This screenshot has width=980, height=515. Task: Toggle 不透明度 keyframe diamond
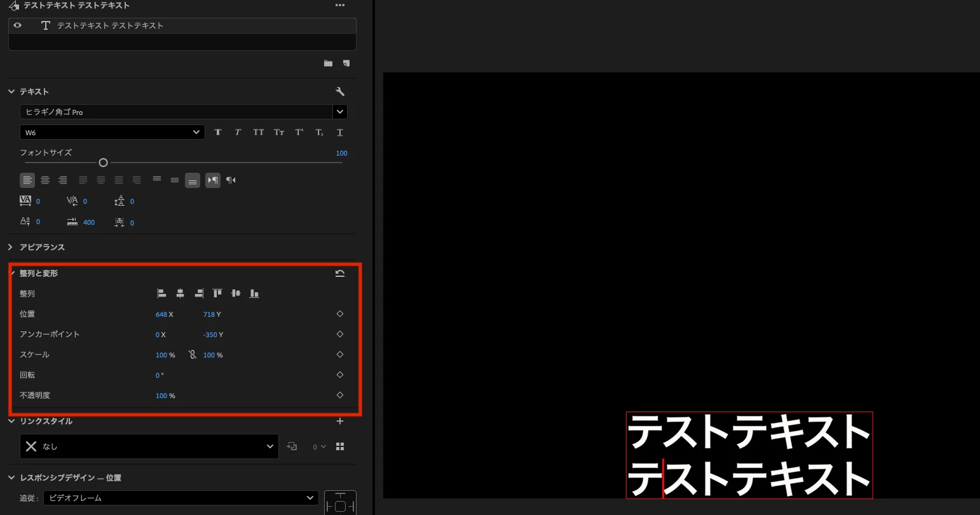pos(340,395)
